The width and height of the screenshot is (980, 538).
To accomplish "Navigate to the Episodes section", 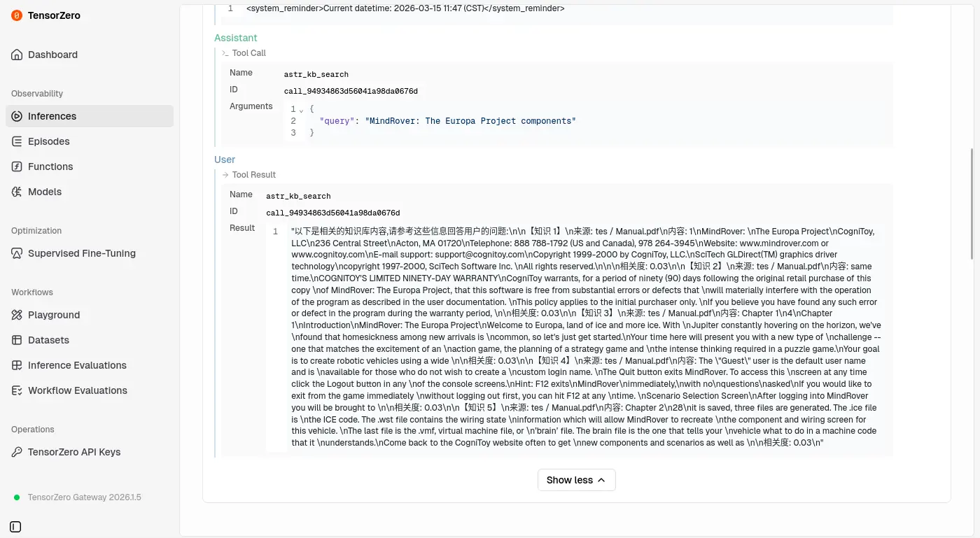I will [x=48, y=141].
